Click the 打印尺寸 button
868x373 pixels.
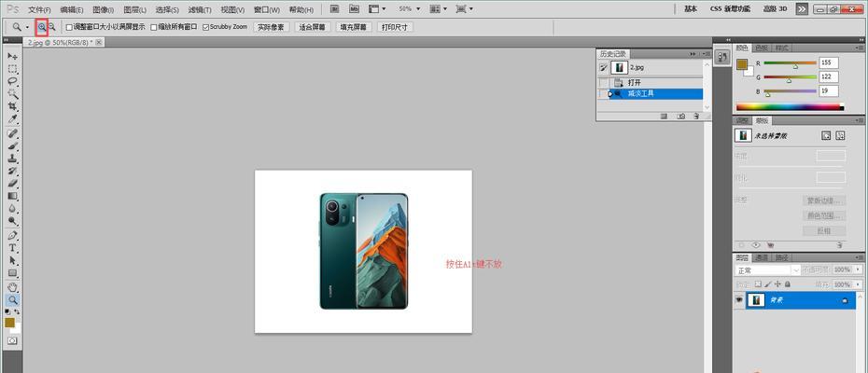click(x=395, y=26)
